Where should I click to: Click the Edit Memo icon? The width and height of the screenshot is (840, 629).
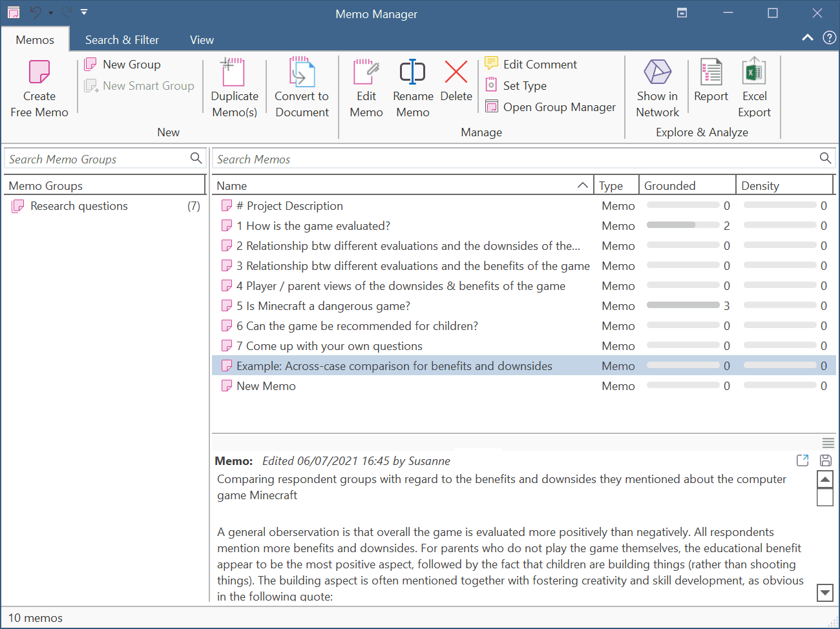point(366,72)
